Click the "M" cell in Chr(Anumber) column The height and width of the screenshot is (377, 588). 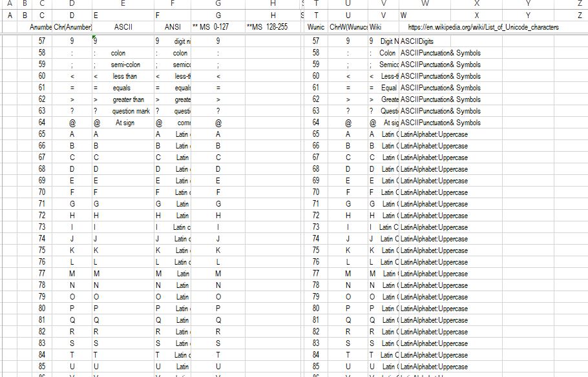(x=72, y=274)
